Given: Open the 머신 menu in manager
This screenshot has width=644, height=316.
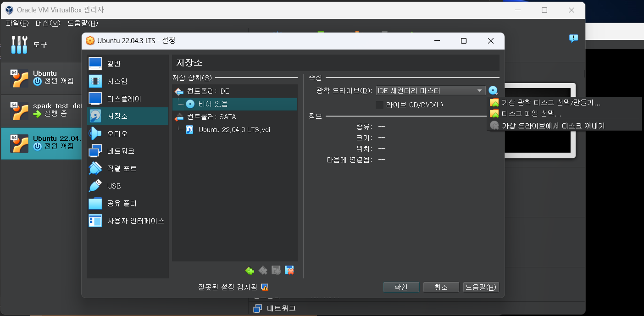Looking at the screenshot, I should coord(48,23).
